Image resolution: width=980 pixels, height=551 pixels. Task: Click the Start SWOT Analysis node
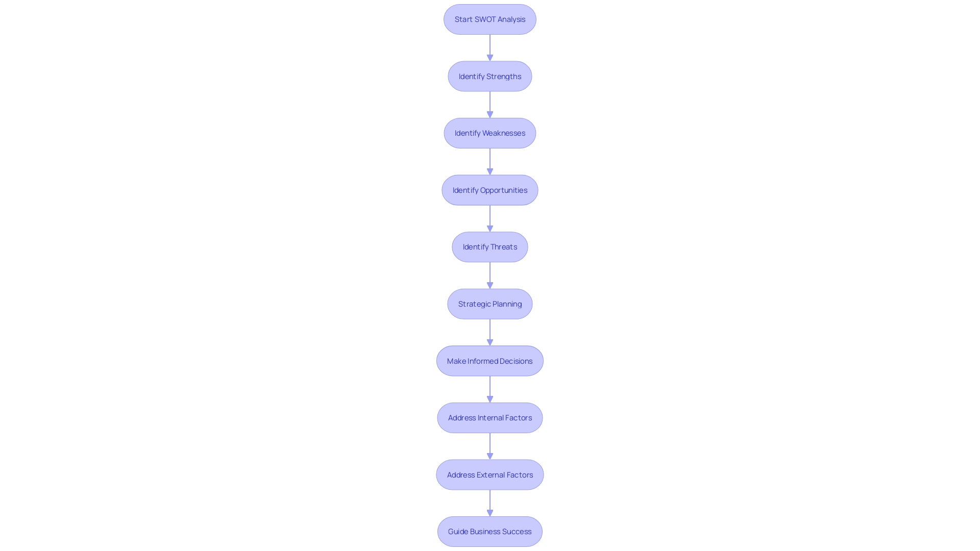(489, 19)
